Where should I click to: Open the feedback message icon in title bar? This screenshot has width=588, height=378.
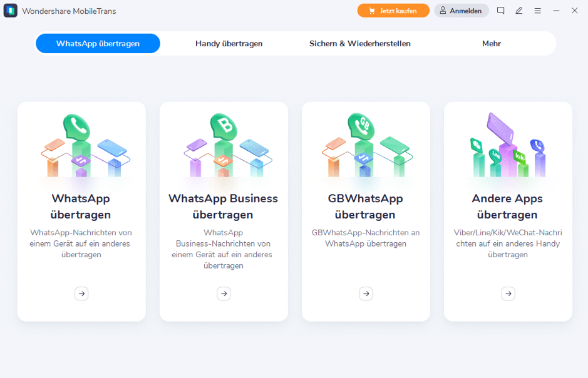[x=500, y=11]
